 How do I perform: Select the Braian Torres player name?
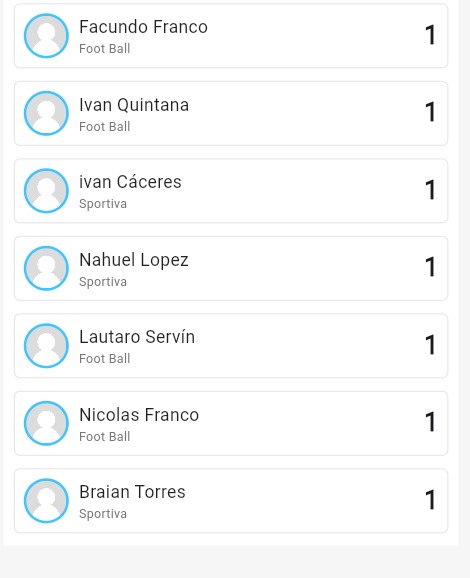click(132, 492)
